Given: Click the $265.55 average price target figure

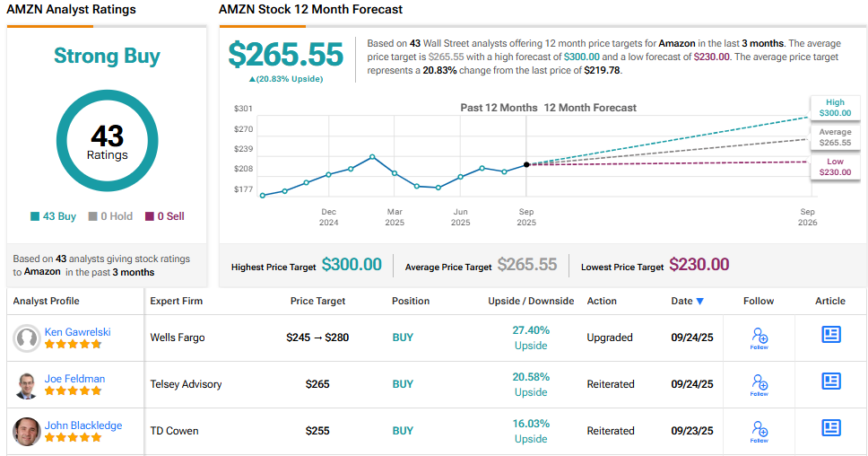Looking at the screenshot, I should (286, 55).
